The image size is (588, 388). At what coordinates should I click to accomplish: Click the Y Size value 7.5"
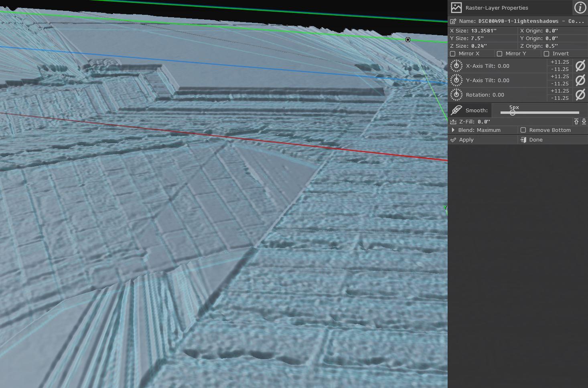pos(477,38)
